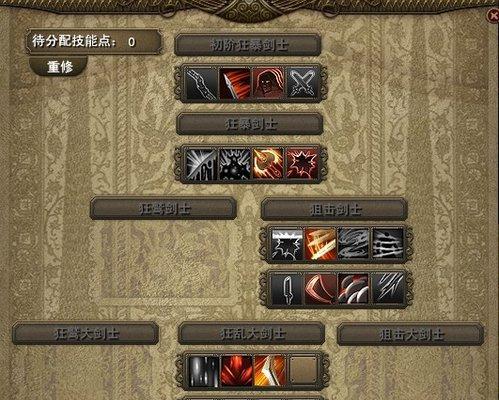Select the single dagger blade skill icon
The height and width of the screenshot is (400, 499).
tap(287, 289)
